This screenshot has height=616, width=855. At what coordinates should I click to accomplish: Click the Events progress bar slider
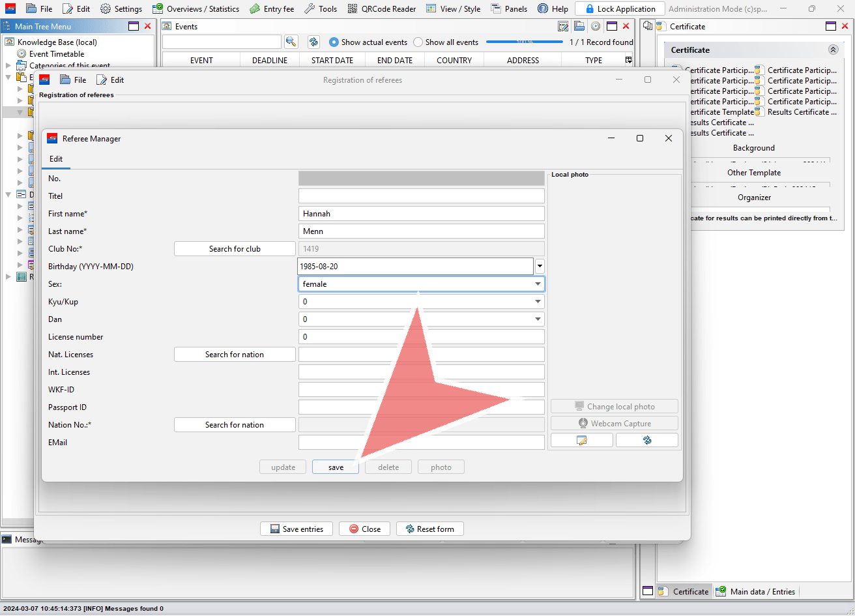pos(524,42)
